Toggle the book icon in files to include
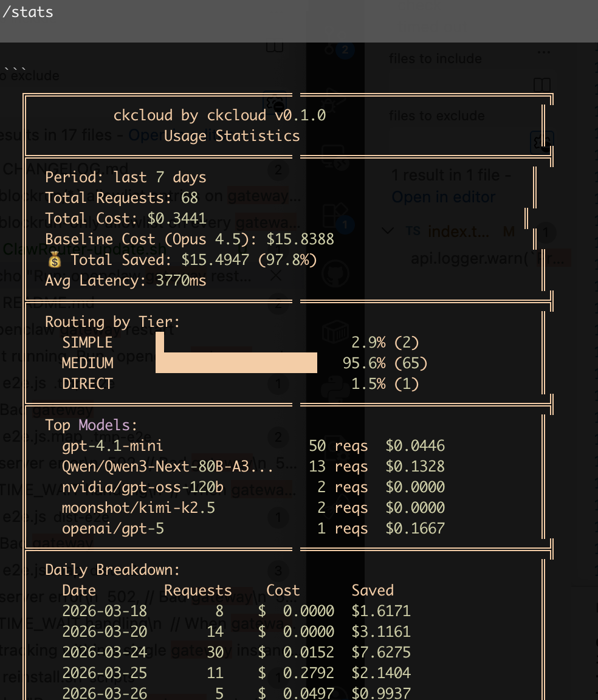The height and width of the screenshot is (700, 598). [x=541, y=84]
